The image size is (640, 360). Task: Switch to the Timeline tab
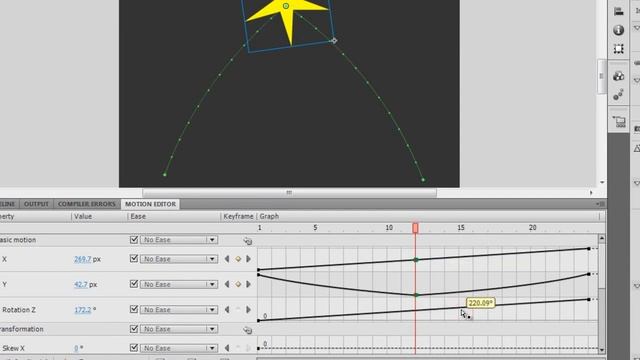(x=8, y=204)
